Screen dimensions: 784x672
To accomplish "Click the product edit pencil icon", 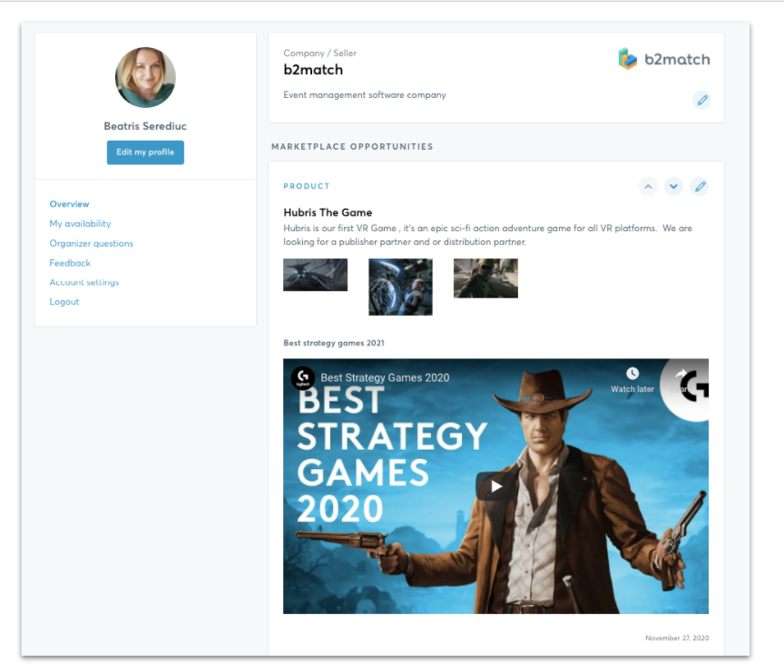I will pyautogui.click(x=700, y=186).
